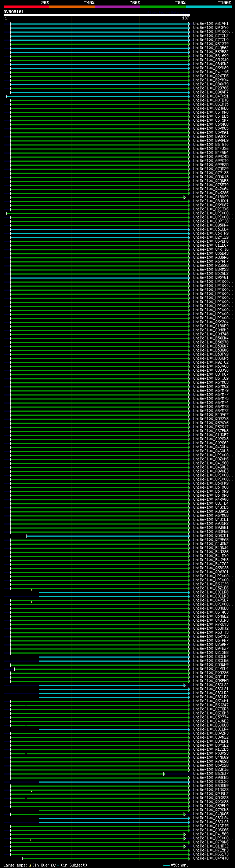Click the red ~20% identity color segment
The image size is (235, 868).
[26, 7]
